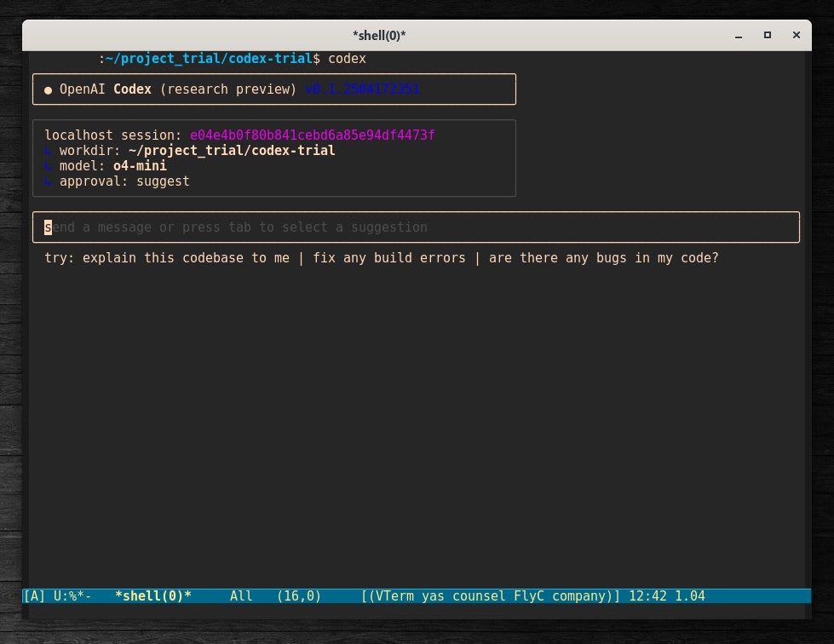Maximize the *shell(0)* window
This screenshot has width=834, height=644.
click(x=767, y=35)
